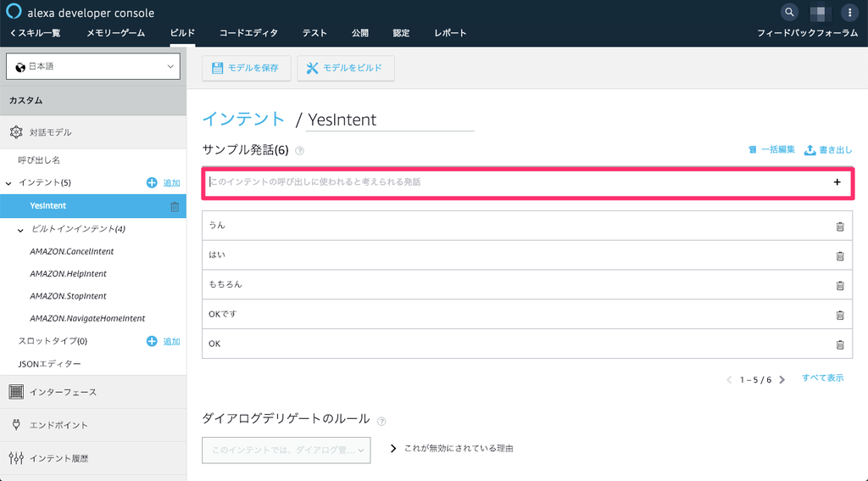Click the インテント breadcrumb link

[x=243, y=119]
